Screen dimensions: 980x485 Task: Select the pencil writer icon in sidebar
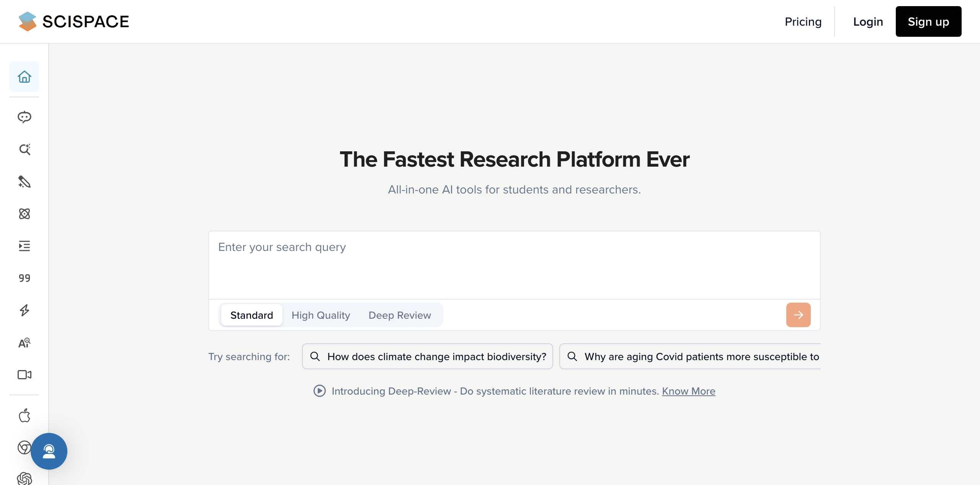click(x=24, y=182)
